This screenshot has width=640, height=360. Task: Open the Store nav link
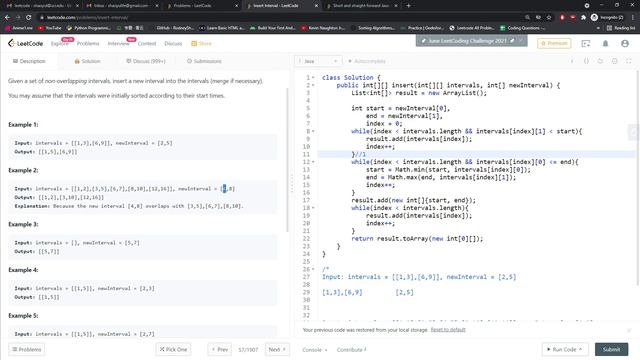pyautogui.click(x=202, y=44)
